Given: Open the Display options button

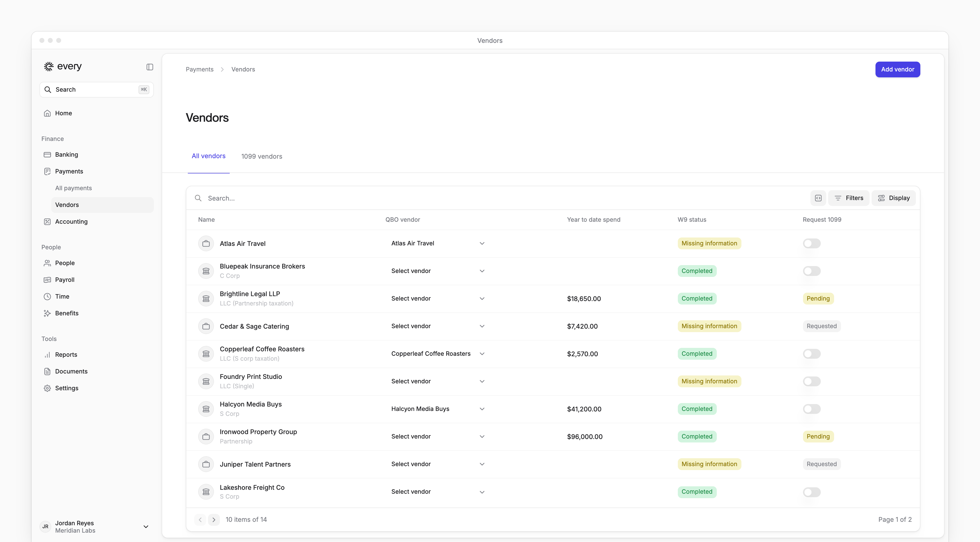Looking at the screenshot, I should click(894, 198).
